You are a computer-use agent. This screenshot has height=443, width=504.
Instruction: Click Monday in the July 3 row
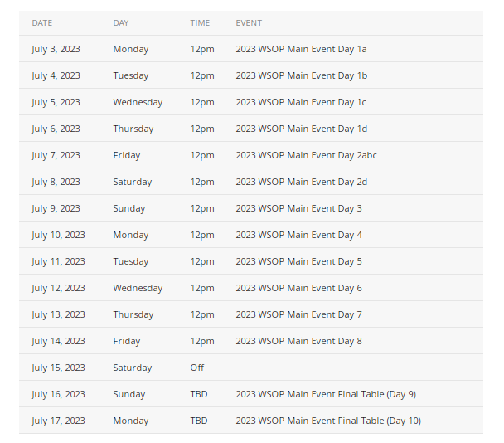[131, 49]
